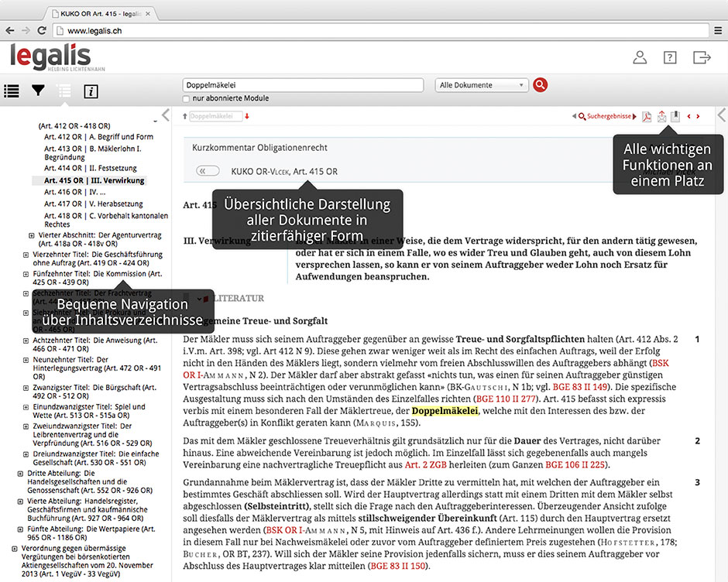Click the information 'i' icon
This screenshot has width=728, height=582.
[x=91, y=91]
